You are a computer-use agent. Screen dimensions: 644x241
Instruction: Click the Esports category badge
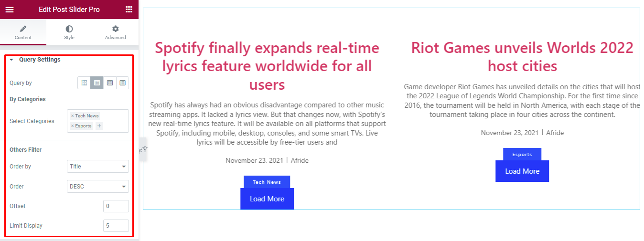click(522, 154)
